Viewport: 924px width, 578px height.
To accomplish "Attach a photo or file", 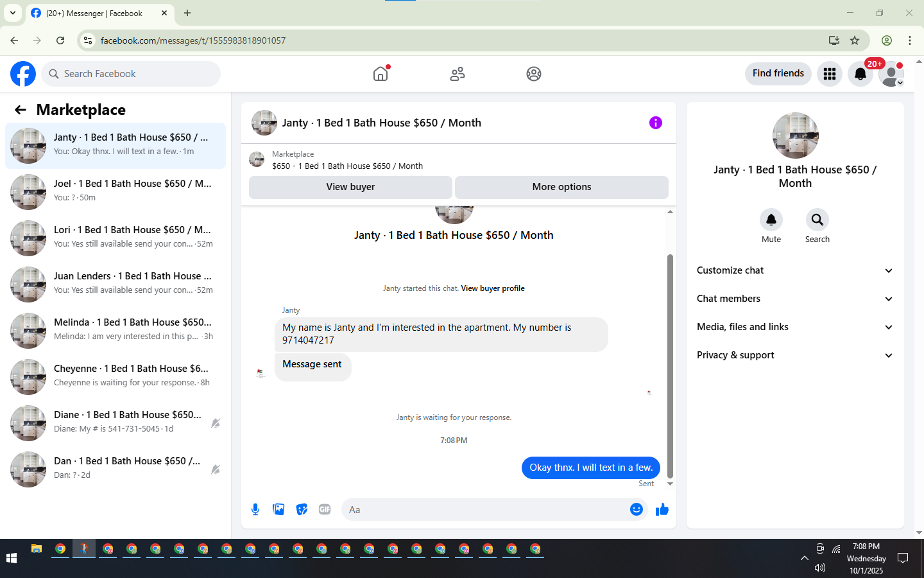I will pos(278,509).
